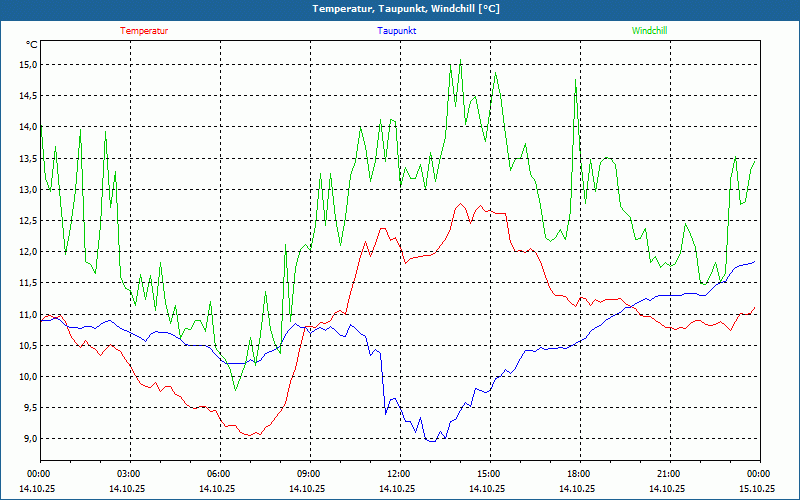The width and height of the screenshot is (800, 500).
Task: Click the °C unit label on y-axis
Action: [x=32, y=45]
